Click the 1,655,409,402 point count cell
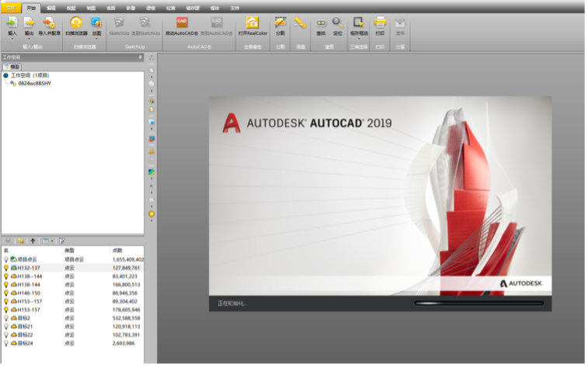Screen dimensions: 588x367 tap(128, 259)
